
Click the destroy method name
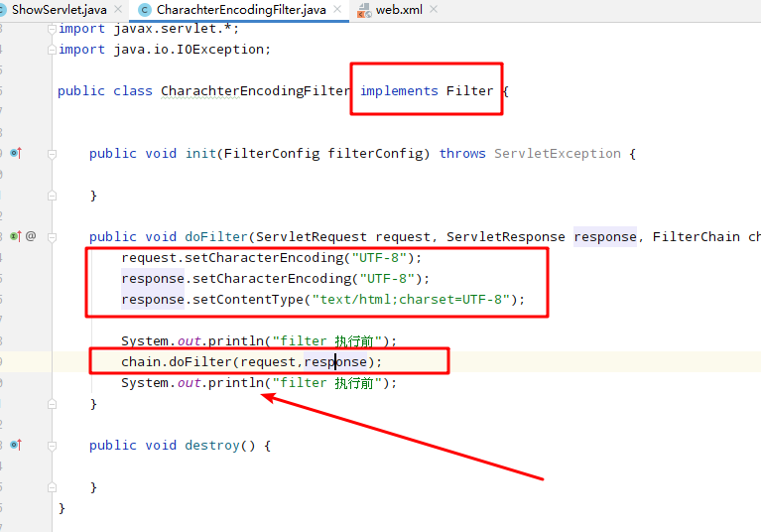(212, 445)
